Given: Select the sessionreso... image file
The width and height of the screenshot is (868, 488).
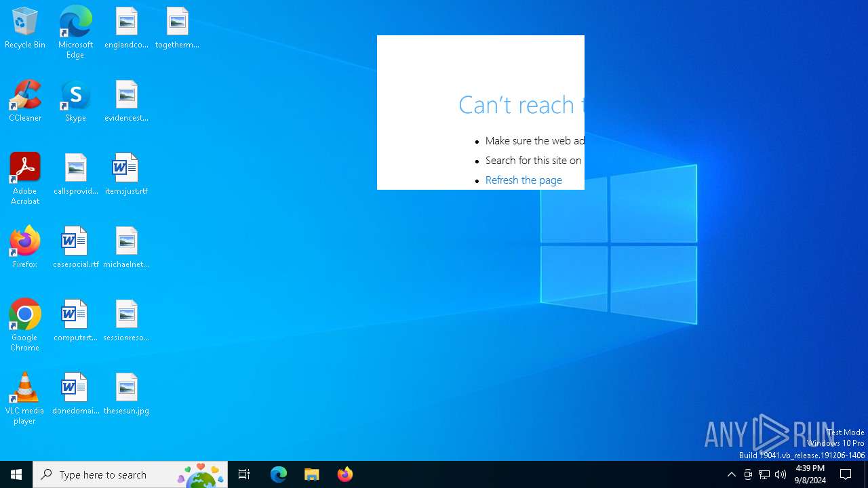Looking at the screenshot, I should point(126,321).
